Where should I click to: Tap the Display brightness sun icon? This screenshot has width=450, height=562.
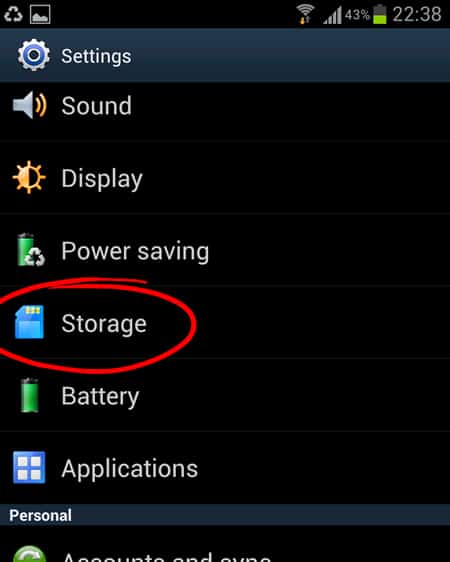point(29,177)
